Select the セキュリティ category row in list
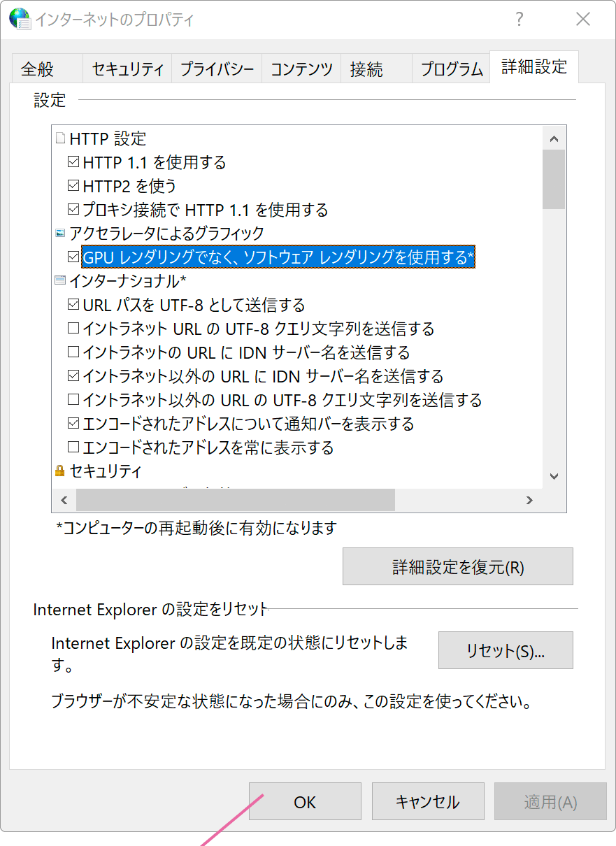 tap(105, 471)
